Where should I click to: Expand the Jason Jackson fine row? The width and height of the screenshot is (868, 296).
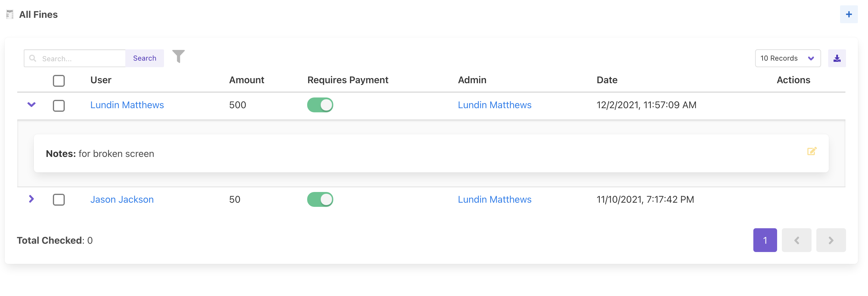pyautogui.click(x=31, y=199)
